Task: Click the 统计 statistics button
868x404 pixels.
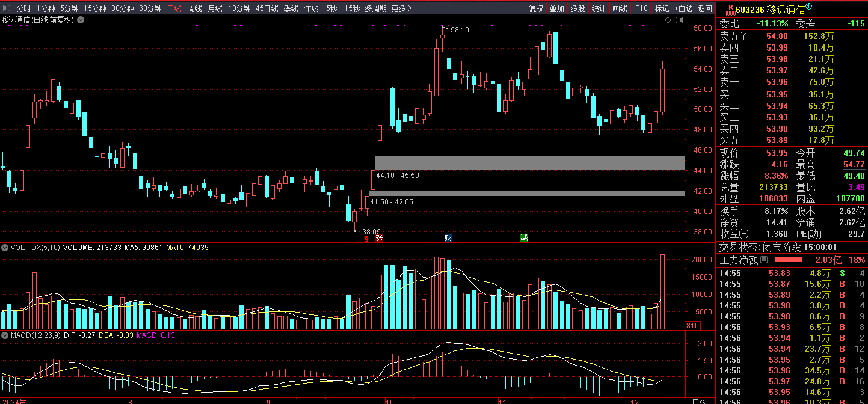Action: tap(599, 8)
